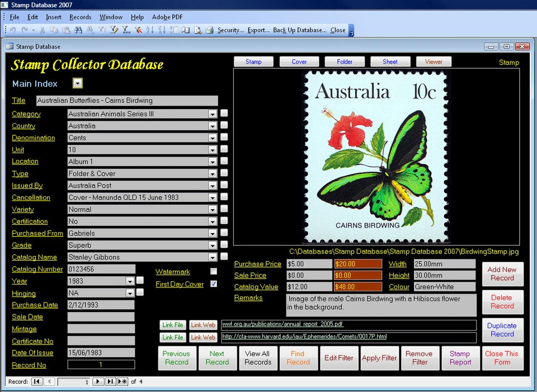Click the Remove Filter toolbar icon
This screenshot has height=392, width=537.
[x=138, y=30]
